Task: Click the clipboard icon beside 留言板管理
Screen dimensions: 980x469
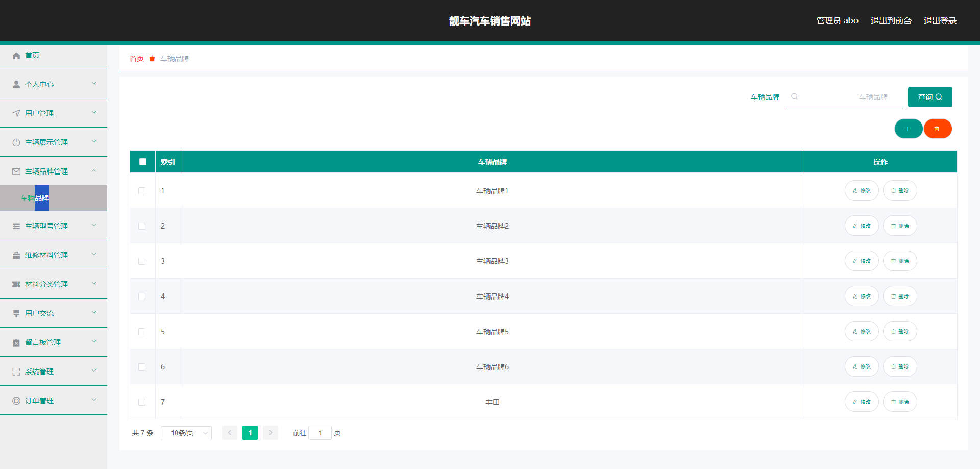Action: coord(16,342)
